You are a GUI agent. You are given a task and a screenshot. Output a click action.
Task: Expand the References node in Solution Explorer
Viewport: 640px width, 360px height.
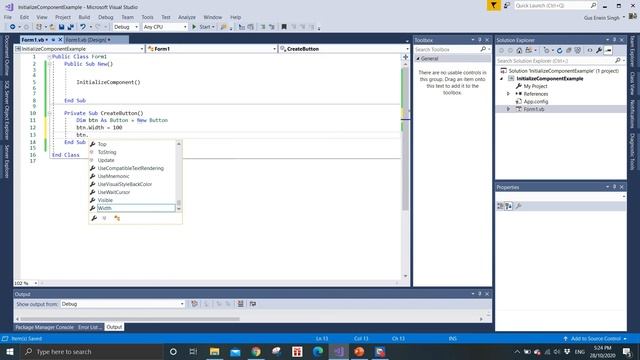(509, 94)
